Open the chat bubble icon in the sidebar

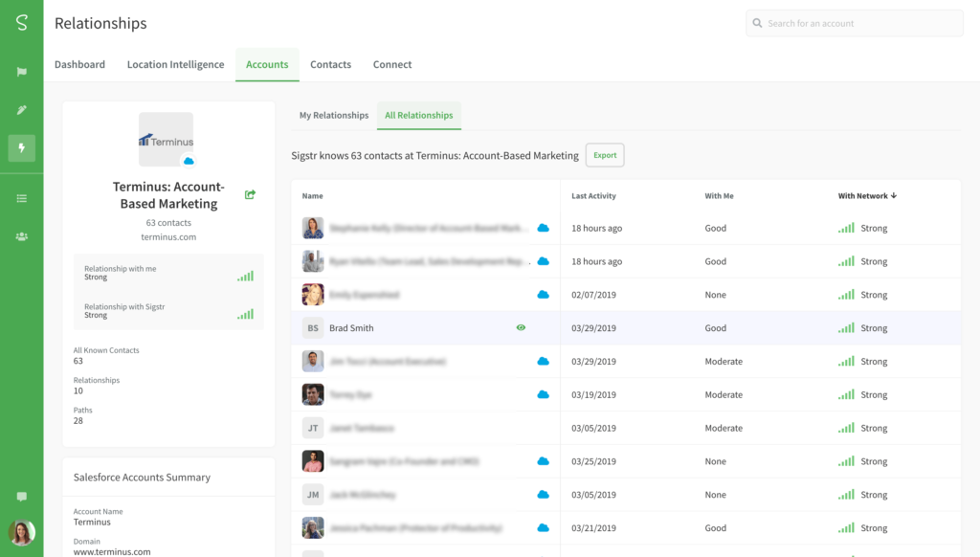point(22,497)
